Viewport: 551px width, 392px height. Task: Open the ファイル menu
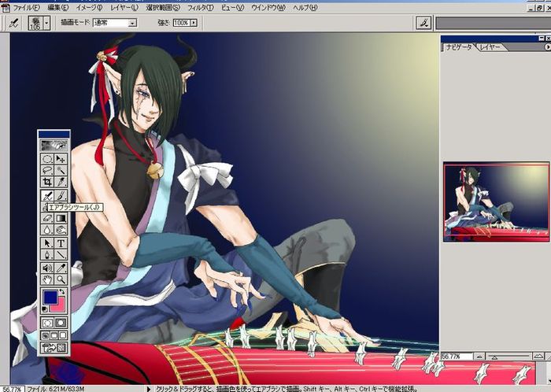tap(26, 7)
